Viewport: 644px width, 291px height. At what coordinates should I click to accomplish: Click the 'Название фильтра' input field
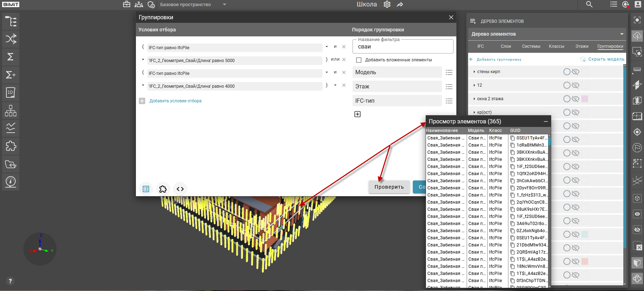coord(402,47)
